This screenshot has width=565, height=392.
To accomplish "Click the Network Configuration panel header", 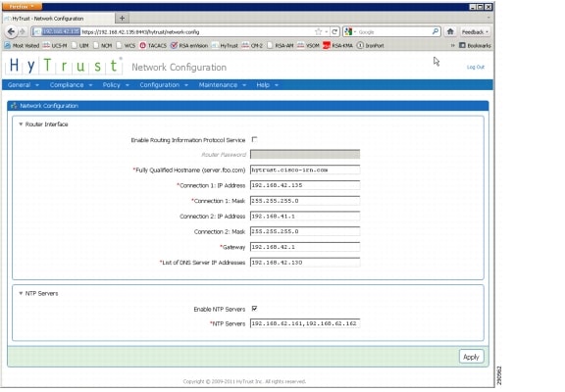I will 248,106.
